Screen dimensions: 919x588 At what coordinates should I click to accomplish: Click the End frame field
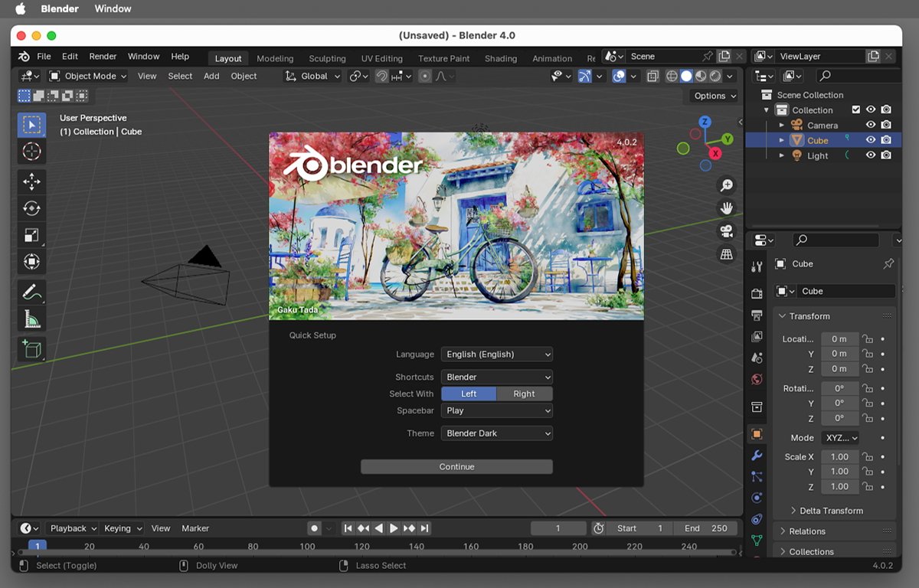tap(706, 528)
